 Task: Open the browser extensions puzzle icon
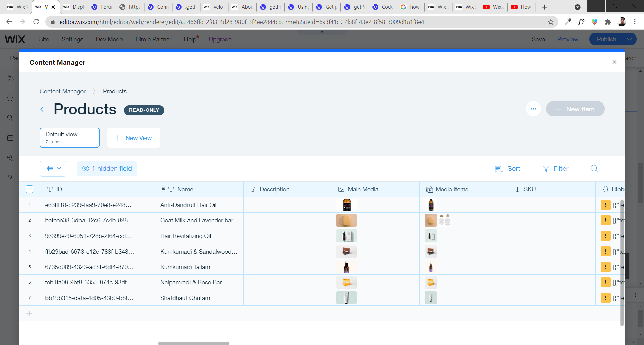tap(608, 22)
